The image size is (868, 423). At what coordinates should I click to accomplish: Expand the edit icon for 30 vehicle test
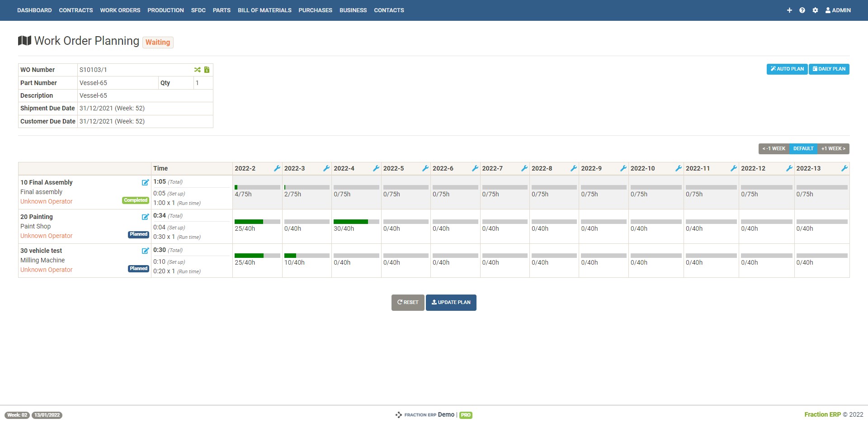pos(145,251)
